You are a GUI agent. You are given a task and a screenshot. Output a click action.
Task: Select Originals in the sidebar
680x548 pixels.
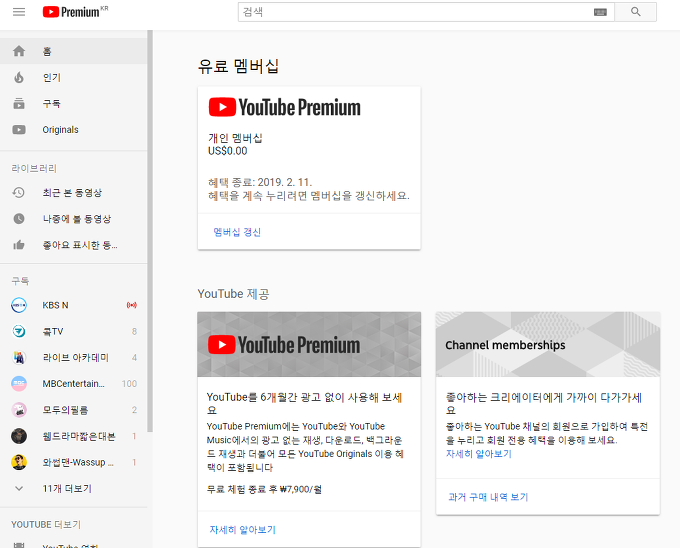click(74, 130)
